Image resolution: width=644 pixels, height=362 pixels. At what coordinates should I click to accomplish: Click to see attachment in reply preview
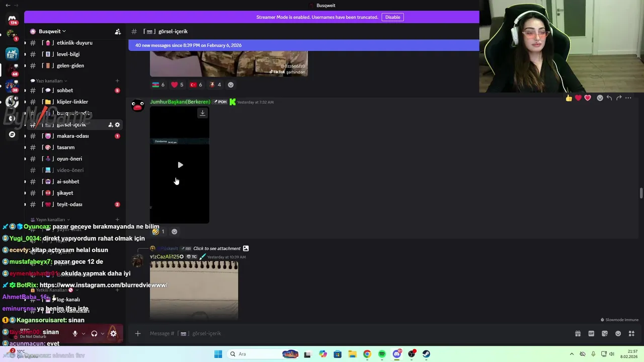point(218,248)
